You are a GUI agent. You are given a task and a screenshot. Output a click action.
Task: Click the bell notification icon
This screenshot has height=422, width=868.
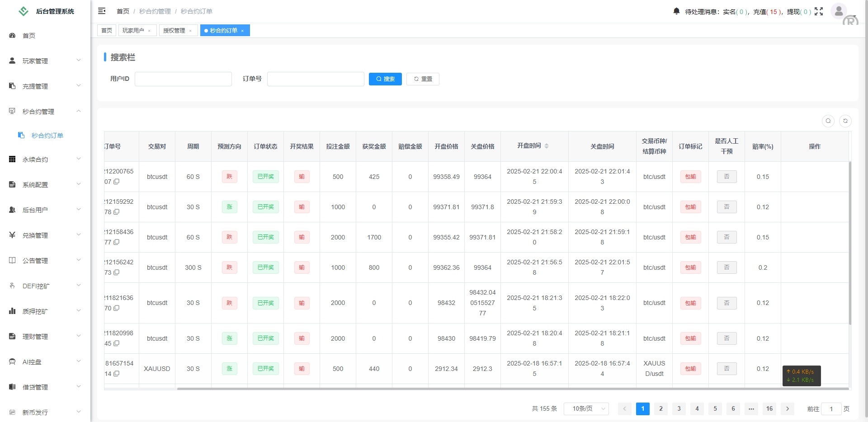click(675, 11)
